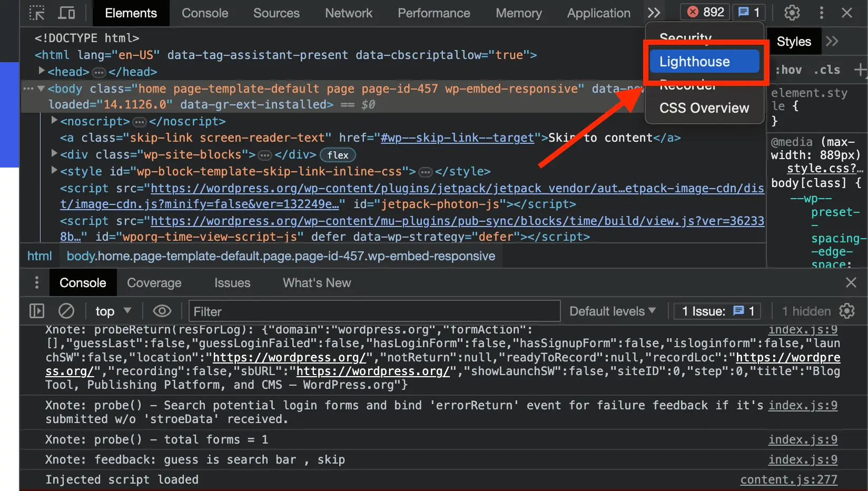Clear the console with the ban icon

pyautogui.click(x=66, y=311)
